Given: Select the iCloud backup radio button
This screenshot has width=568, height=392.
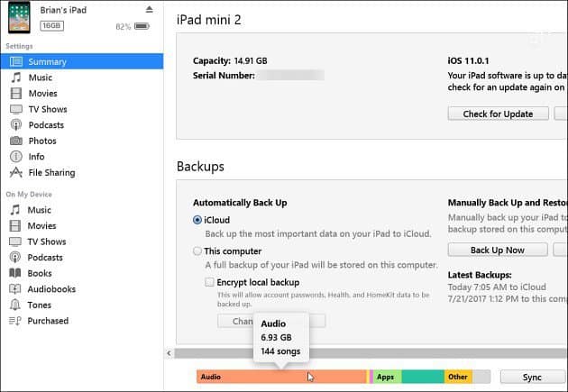Looking at the screenshot, I should coord(198,220).
